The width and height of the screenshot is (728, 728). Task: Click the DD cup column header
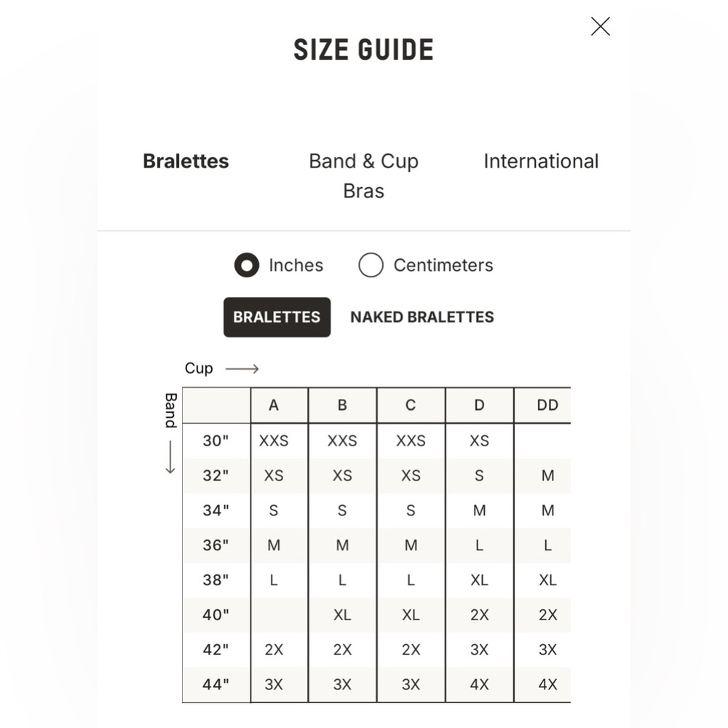[547, 405]
